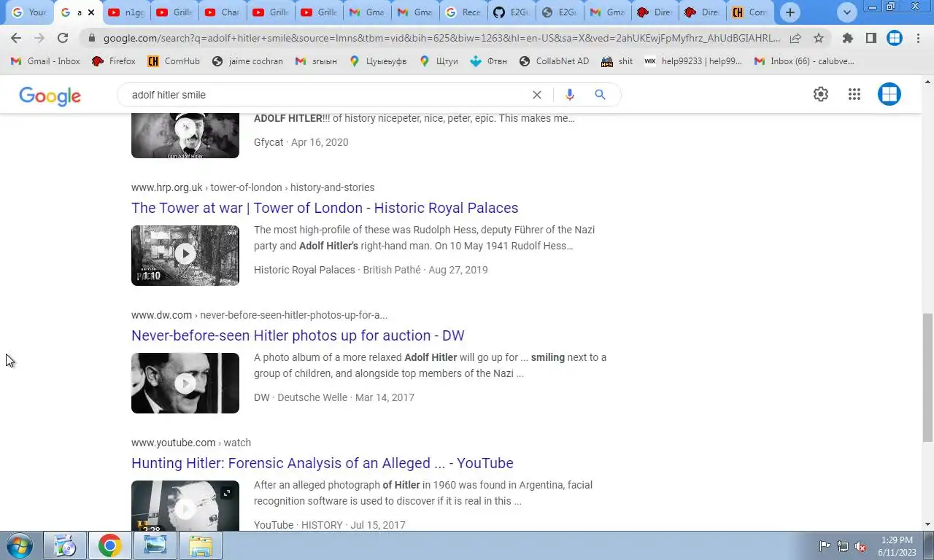Close the active Google search tab
The width and height of the screenshot is (934, 560).
tap(91, 12)
